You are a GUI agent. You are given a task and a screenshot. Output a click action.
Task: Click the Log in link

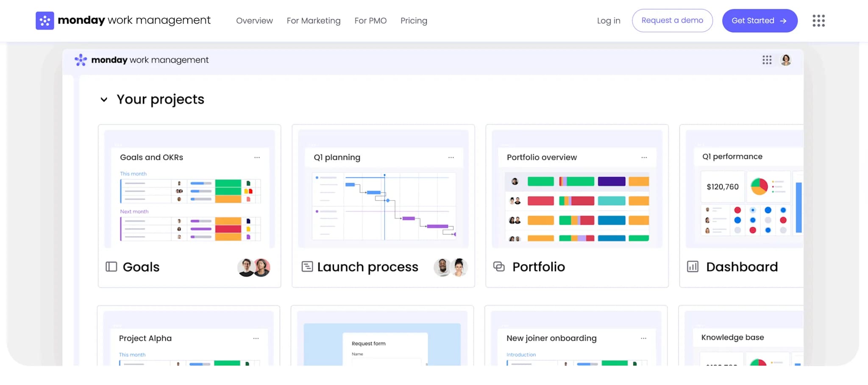(x=609, y=21)
